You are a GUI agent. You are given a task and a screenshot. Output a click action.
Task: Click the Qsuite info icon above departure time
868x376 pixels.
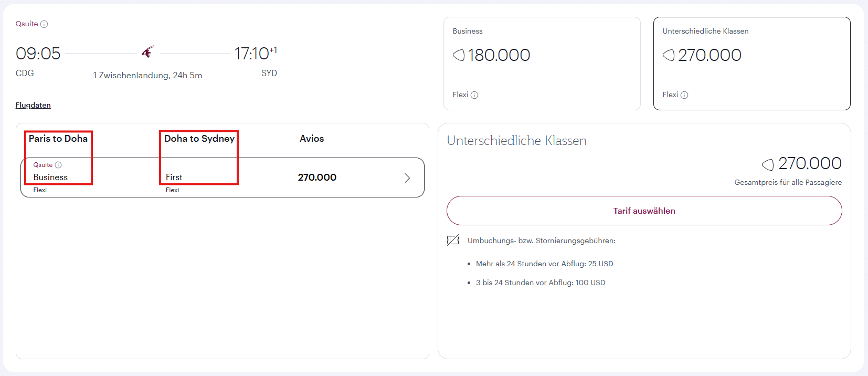tap(44, 24)
